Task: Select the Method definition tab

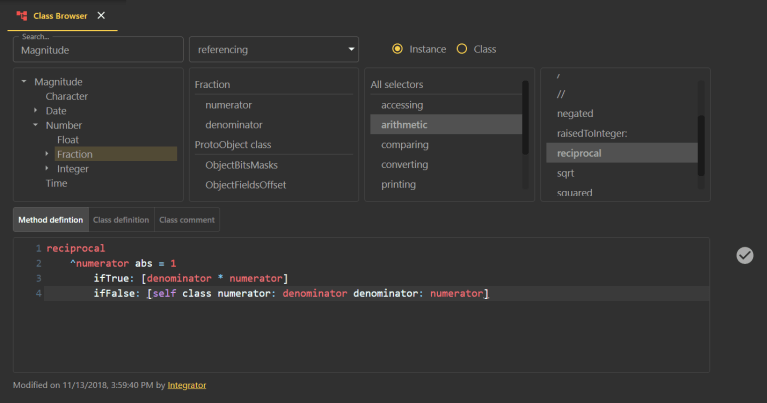Action: (x=50, y=220)
